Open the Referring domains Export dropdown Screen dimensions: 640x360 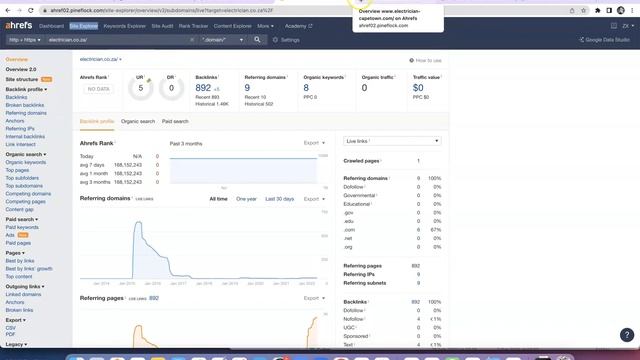314,199
